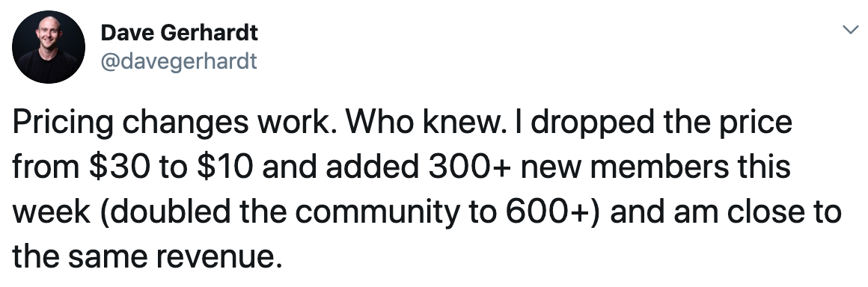
Task: Click the word "doubled" in parentheses
Action: pyautogui.click(x=165, y=212)
